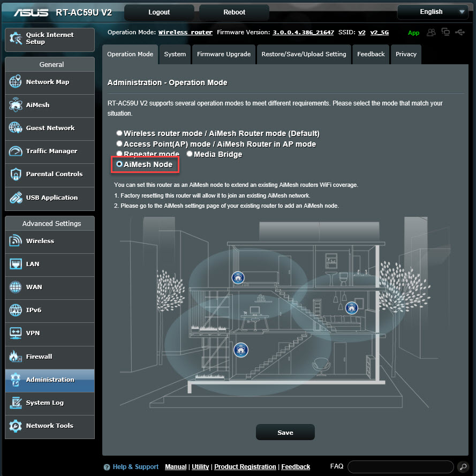Click the Wireless signal icon
Viewport: 476px width, 476px height.
click(15, 241)
